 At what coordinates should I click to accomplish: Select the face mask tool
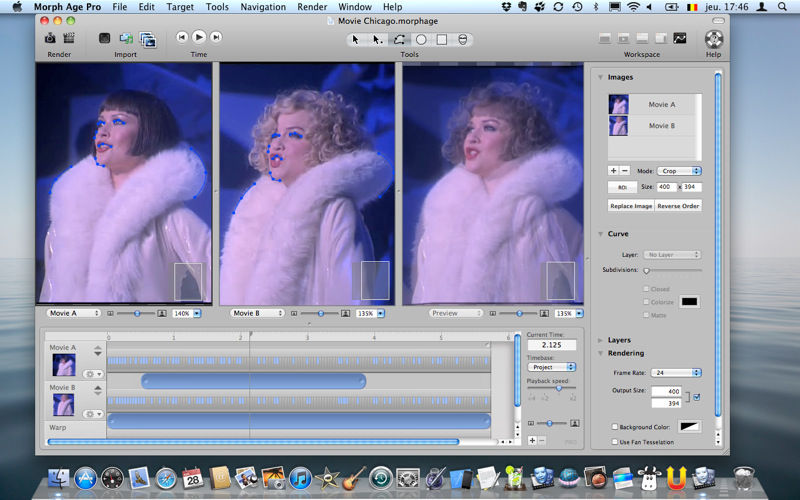tap(463, 39)
